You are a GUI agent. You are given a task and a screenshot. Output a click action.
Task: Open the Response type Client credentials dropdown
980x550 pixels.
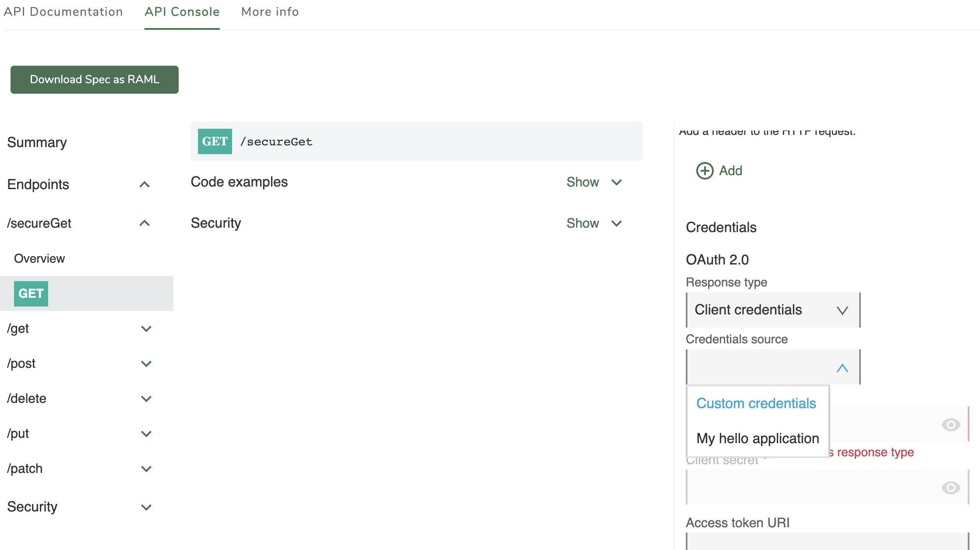pos(773,310)
